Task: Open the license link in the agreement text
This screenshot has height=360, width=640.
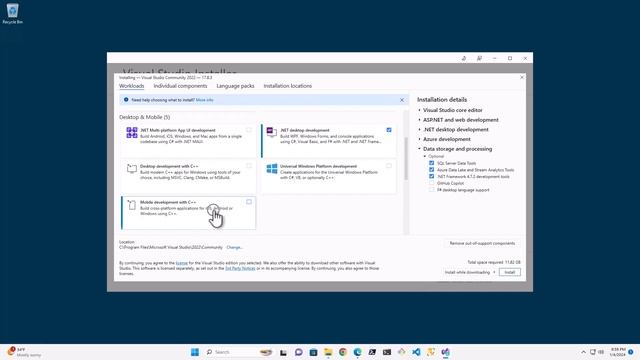Action: (182, 263)
